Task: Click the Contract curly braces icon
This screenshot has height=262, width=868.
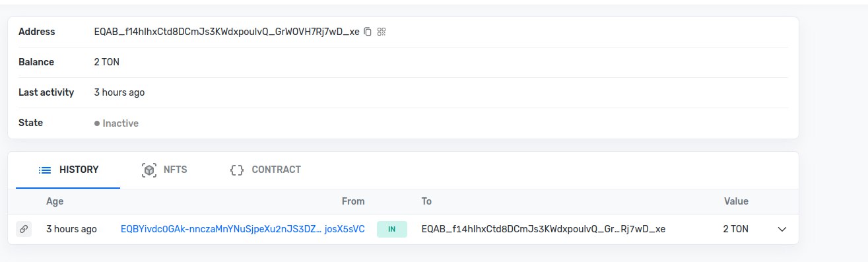Action: [x=236, y=170]
